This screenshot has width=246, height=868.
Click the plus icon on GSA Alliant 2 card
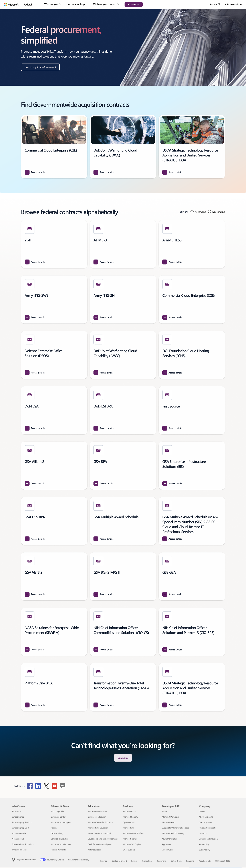[27, 484]
